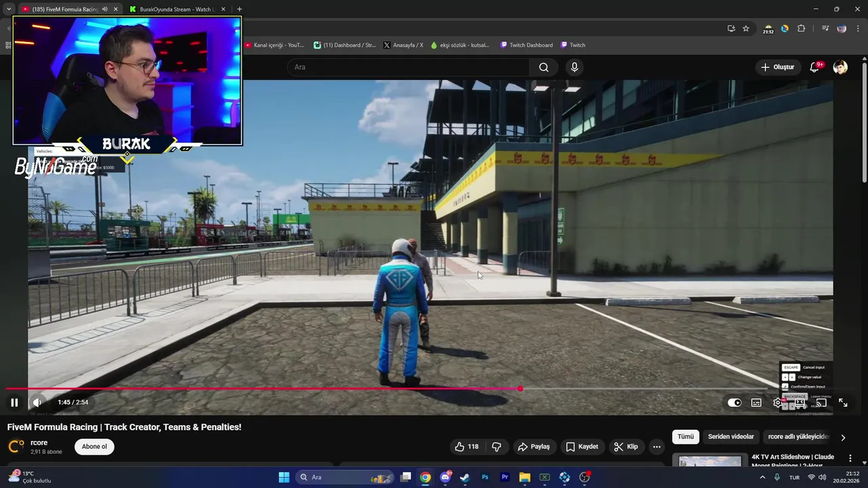This screenshot has height=488, width=868.
Task: Open the media controls music icon
Action: (825, 28)
